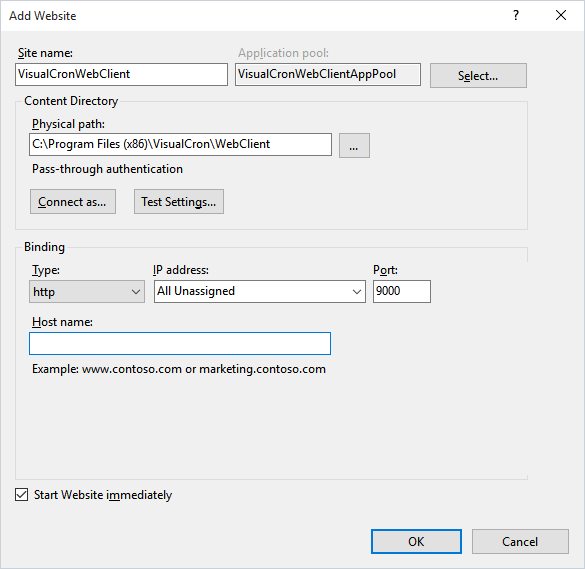This screenshot has height=569, width=585.
Task: Click the Port field showing 9000
Action: (402, 291)
